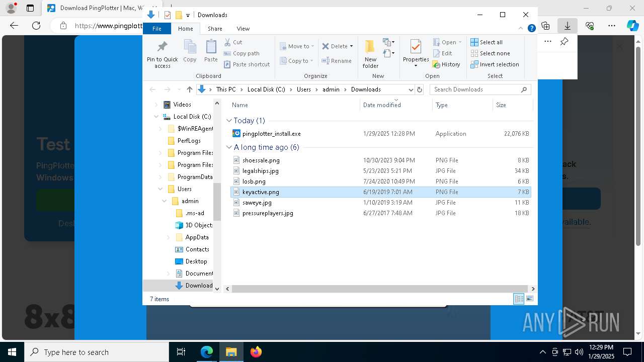Collapse the A long time ago group

tap(229, 147)
